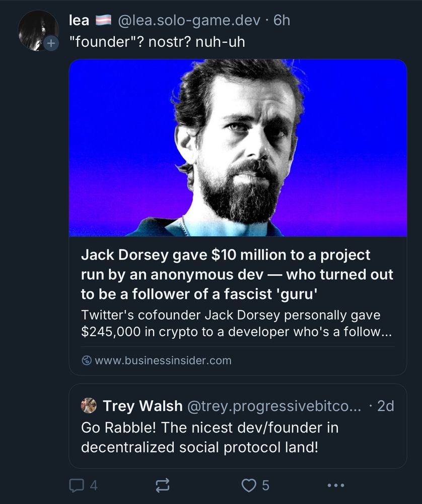Click the globe icon beside businessinsider.com
422x504 pixels.
tap(87, 361)
